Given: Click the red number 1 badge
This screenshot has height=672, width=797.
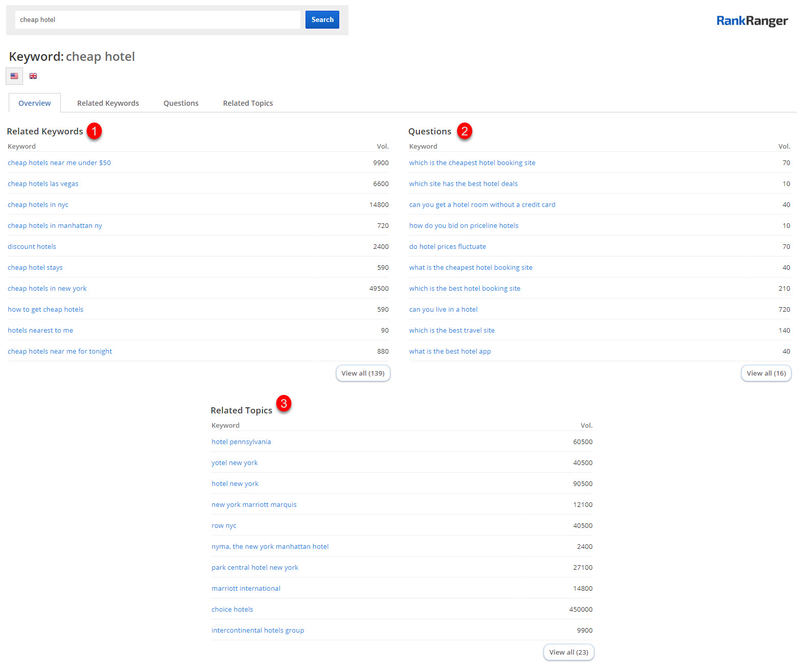Looking at the screenshot, I should [x=94, y=131].
